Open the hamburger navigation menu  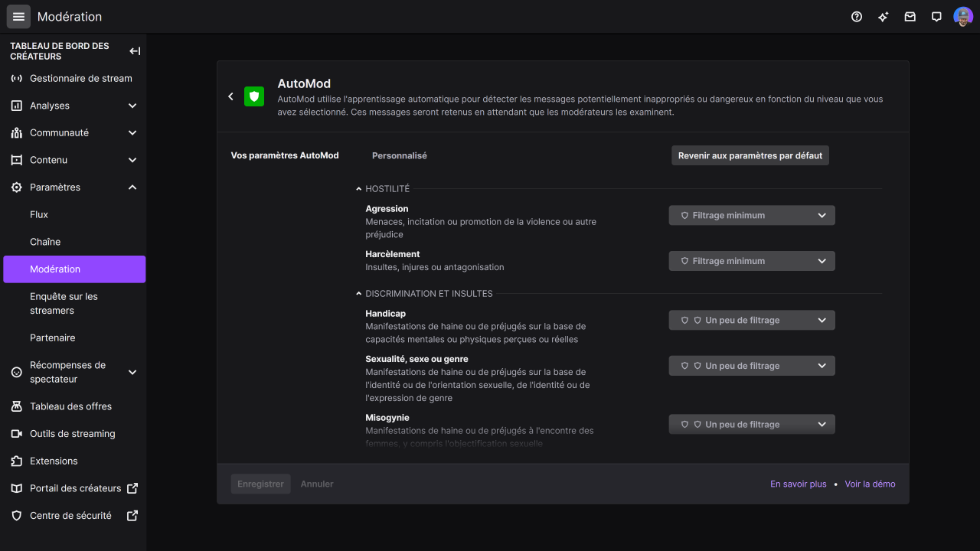tap(18, 16)
